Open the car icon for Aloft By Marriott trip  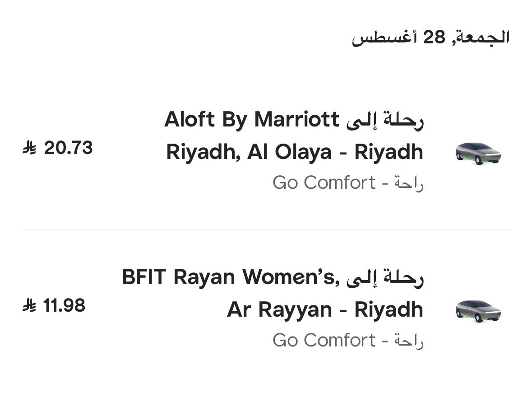tap(478, 154)
